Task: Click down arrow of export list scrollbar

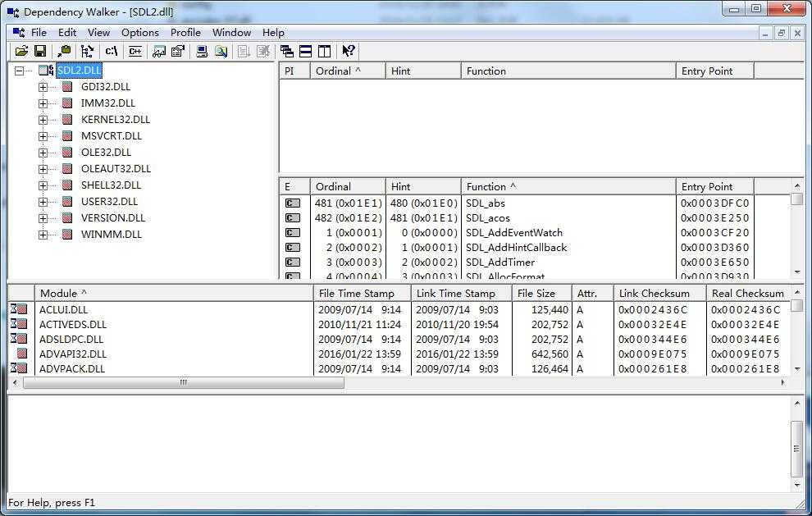Action: click(x=797, y=272)
